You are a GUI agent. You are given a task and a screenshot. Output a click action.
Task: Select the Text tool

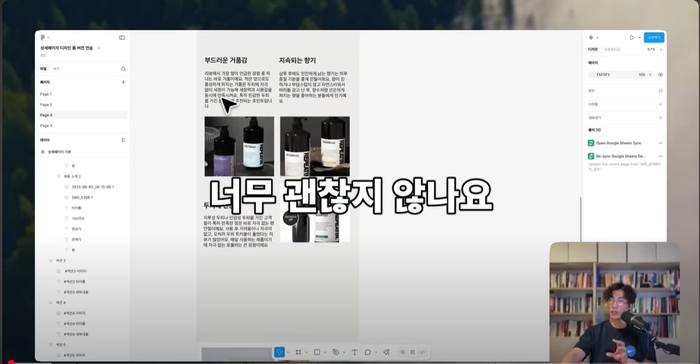tap(354, 352)
